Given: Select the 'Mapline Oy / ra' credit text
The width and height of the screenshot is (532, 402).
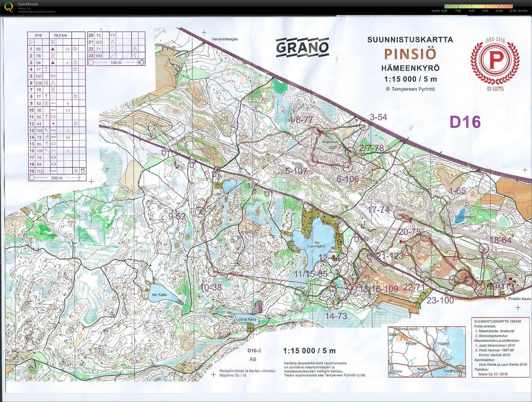Looking at the screenshot, I should point(233,375).
